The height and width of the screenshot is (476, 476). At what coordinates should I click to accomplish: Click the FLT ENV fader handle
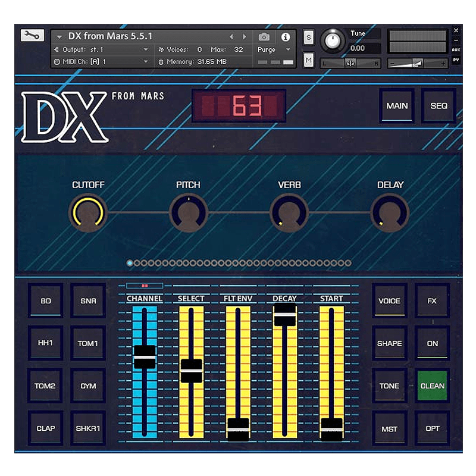click(238, 429)
